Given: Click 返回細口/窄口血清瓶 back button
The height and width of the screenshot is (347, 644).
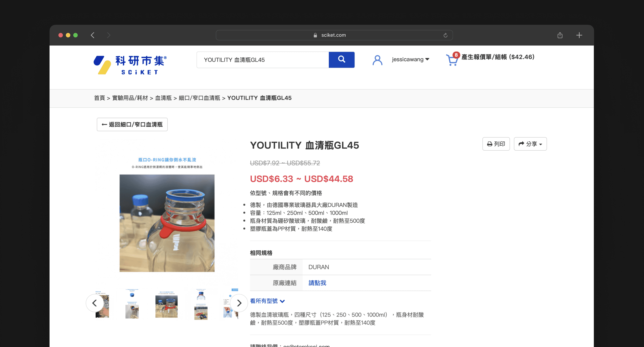Looking at the screenshot, I should pos(132,124).
